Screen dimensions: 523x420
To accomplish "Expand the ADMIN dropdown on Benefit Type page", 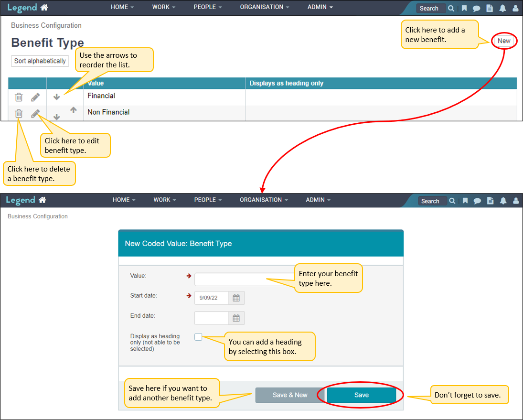I will [x=320, y=7].
